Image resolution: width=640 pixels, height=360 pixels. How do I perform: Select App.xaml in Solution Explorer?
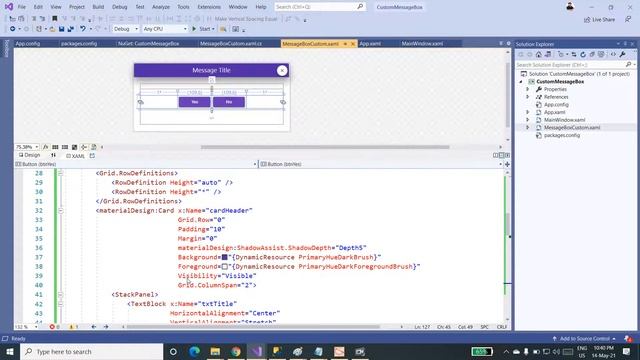[x=555, y=112]
